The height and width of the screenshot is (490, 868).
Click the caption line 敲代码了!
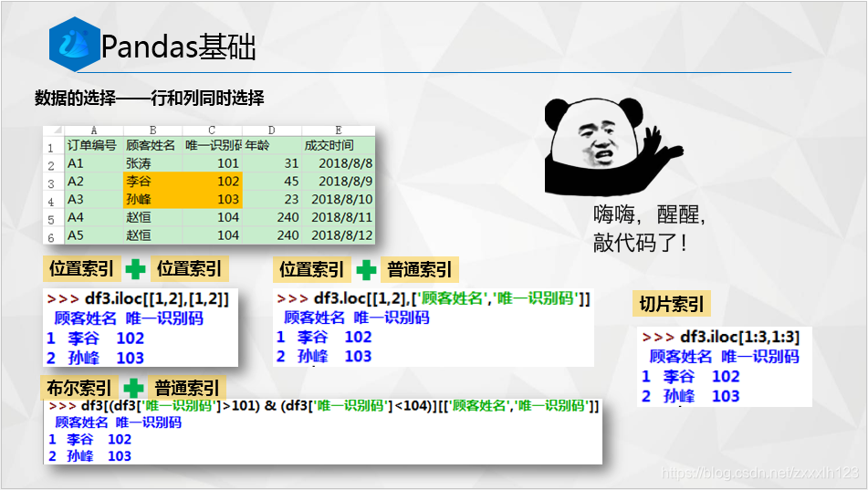coord(640,243)
